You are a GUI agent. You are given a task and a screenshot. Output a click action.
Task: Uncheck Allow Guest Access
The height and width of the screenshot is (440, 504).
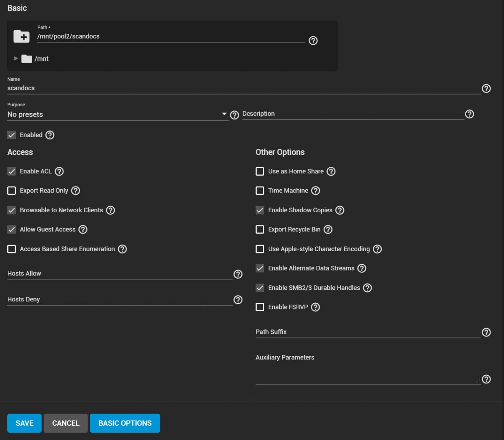12,230
